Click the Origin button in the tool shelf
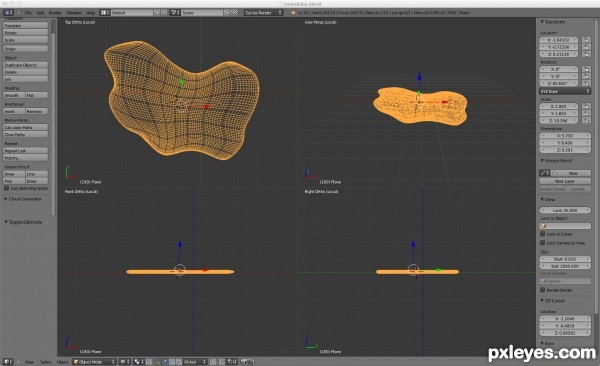Viewport: 600px width, 366px height. click(26, 49)
